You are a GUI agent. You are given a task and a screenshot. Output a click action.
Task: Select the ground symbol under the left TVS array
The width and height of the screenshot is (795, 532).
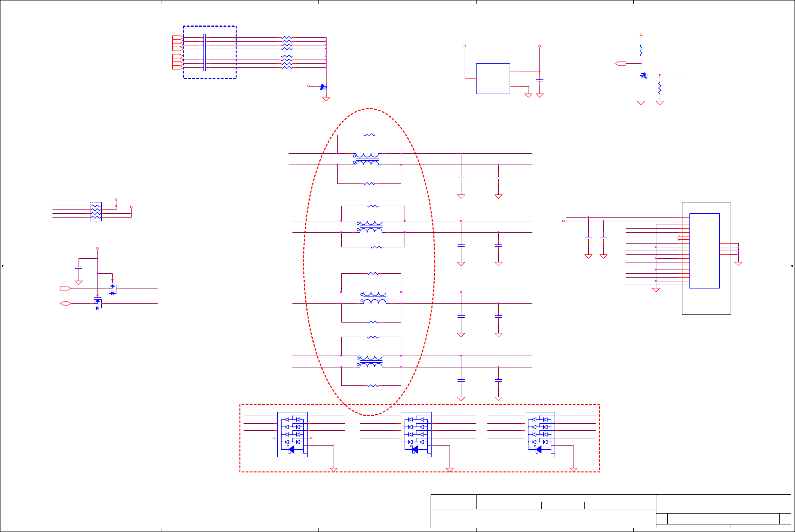[334, 470]
